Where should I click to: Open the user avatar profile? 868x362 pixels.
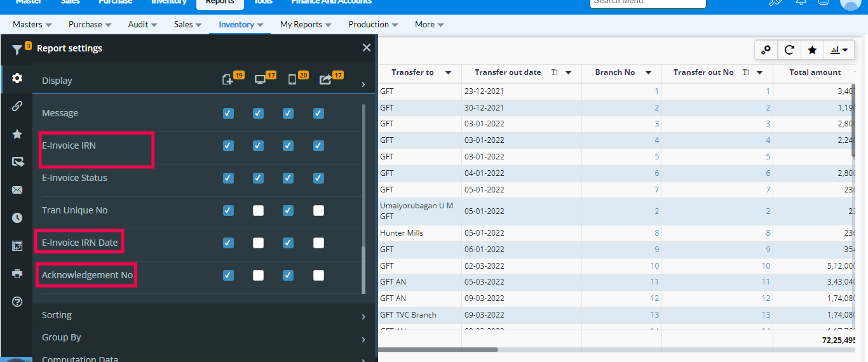(850, 3)
